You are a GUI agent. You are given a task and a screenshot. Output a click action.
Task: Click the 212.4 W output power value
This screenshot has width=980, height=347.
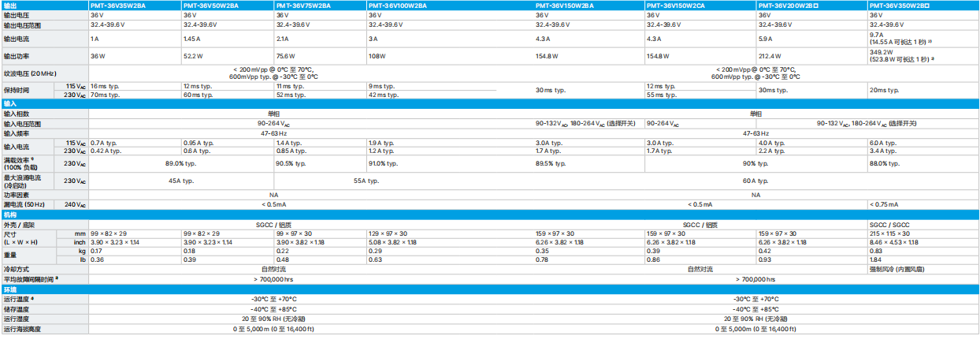[770, 56]
